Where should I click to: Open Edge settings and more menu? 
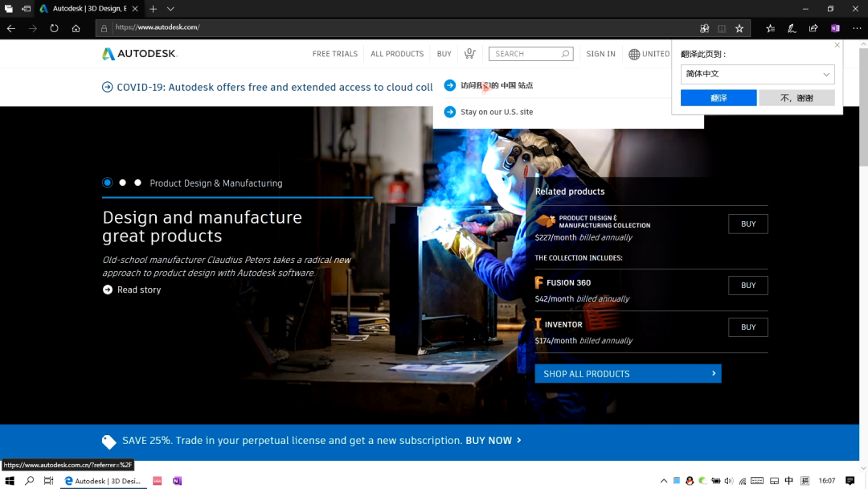tap(857, 28)
